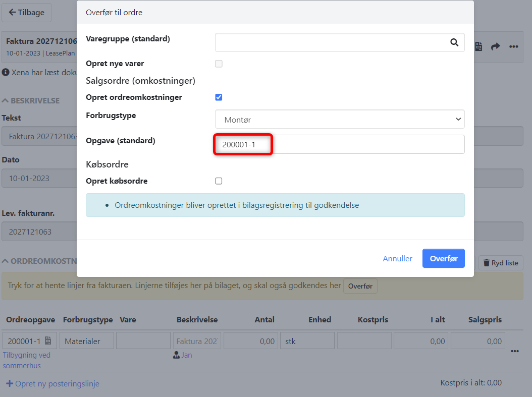The image size is (532, 397).
Task: Click the document icon beside 200001-1 in table
Action: point(48,341)
